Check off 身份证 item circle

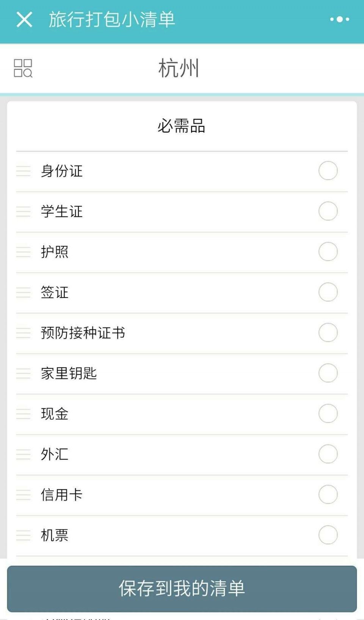[x=328, y=171]
